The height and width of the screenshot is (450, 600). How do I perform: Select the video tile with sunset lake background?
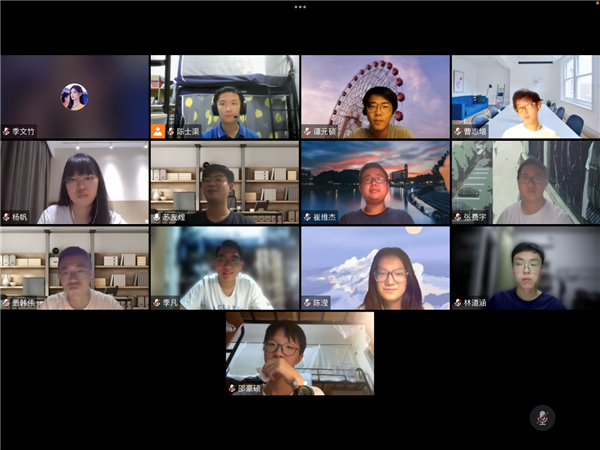[375, 180]
